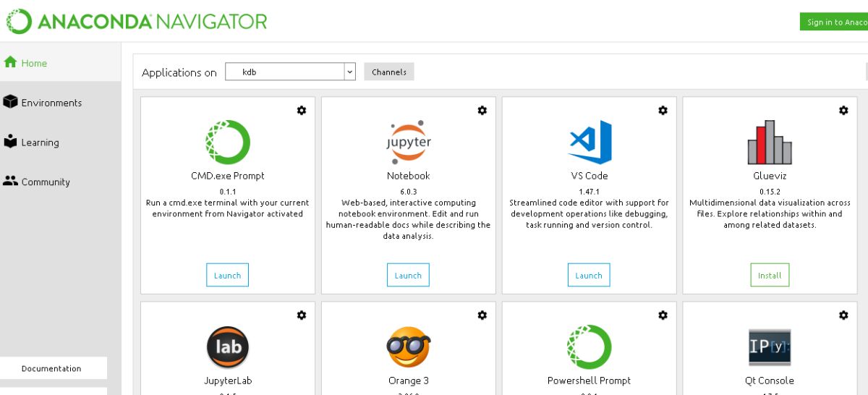Click the VS Code title text
The height and width of the screenshot is (395, 868).
pos(590,176)
